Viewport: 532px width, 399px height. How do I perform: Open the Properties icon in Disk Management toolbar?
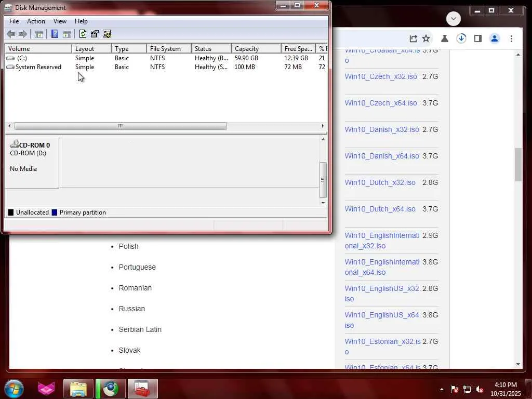click(x=95, y=34)
